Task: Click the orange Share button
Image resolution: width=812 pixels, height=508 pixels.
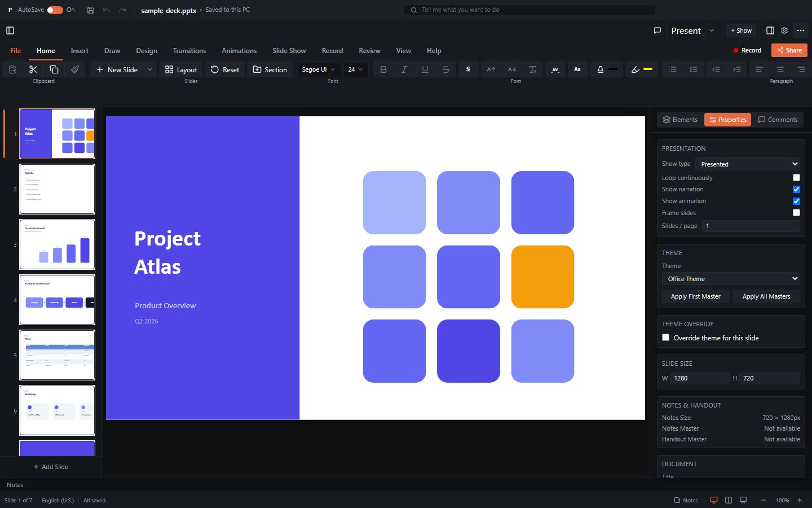Action: [789, 50]
